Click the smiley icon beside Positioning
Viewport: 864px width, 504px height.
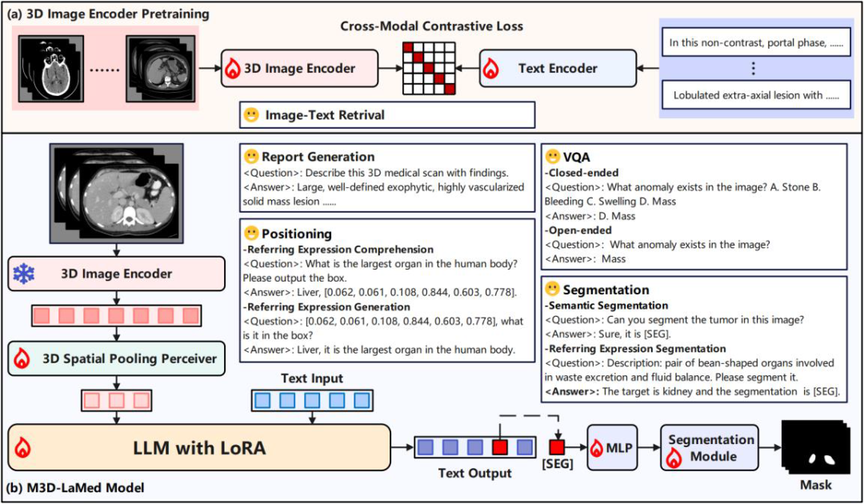[x=251, y=234]
